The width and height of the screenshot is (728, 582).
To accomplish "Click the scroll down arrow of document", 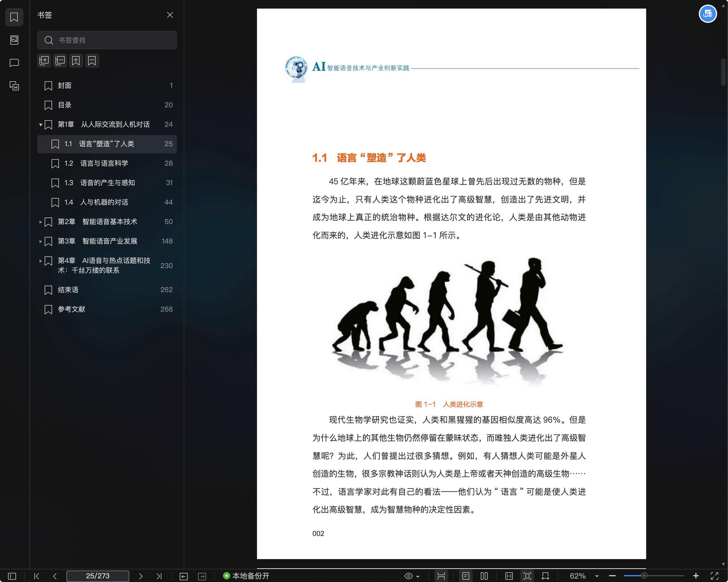I will 723,564.
